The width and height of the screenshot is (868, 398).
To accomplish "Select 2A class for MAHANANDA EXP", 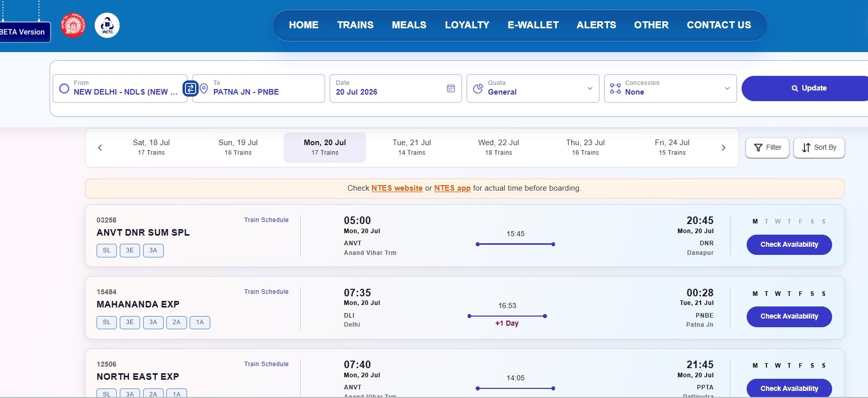I will [x=176, y=322].
